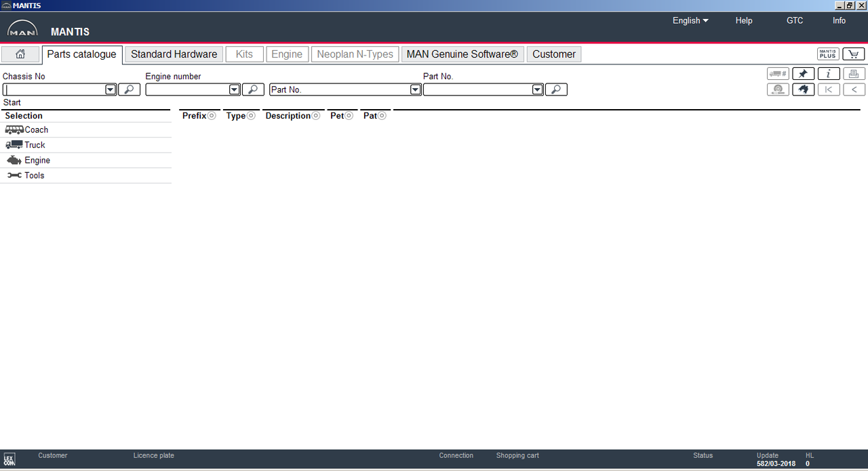
Task: Select the Type column radio button
Action: tap(251, 116)
